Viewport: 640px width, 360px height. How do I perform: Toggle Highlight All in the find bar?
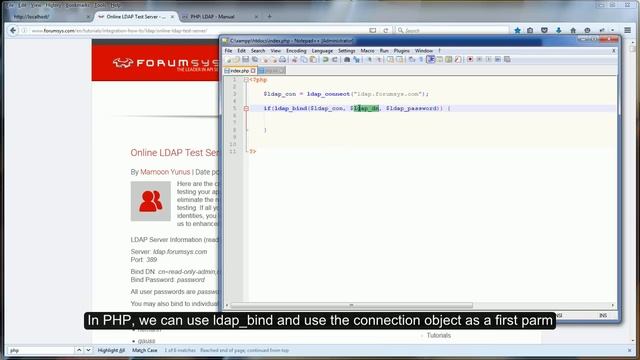(111, 351)
